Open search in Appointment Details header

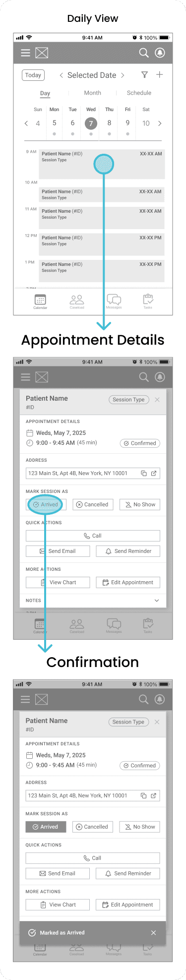(144, 377)
